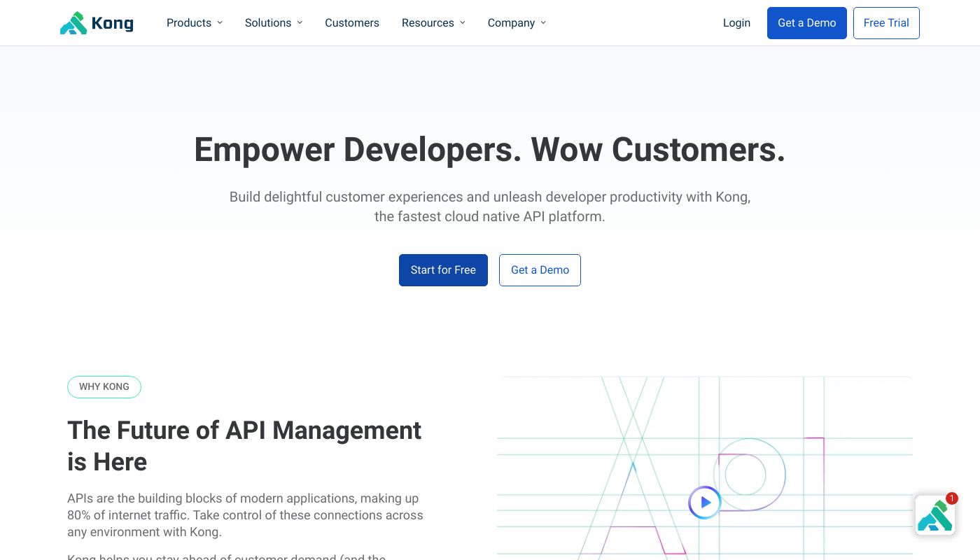This screenshot has height=560, width=980.
Task: Click the text fastest cloud native API platform
Action: click(501, 216)
